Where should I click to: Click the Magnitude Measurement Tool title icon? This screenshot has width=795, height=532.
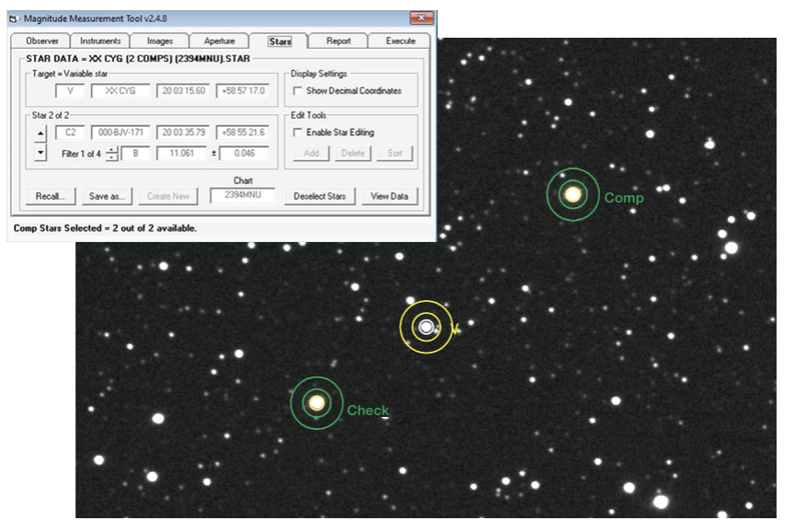pyautogui.click(x=13, y=18)
